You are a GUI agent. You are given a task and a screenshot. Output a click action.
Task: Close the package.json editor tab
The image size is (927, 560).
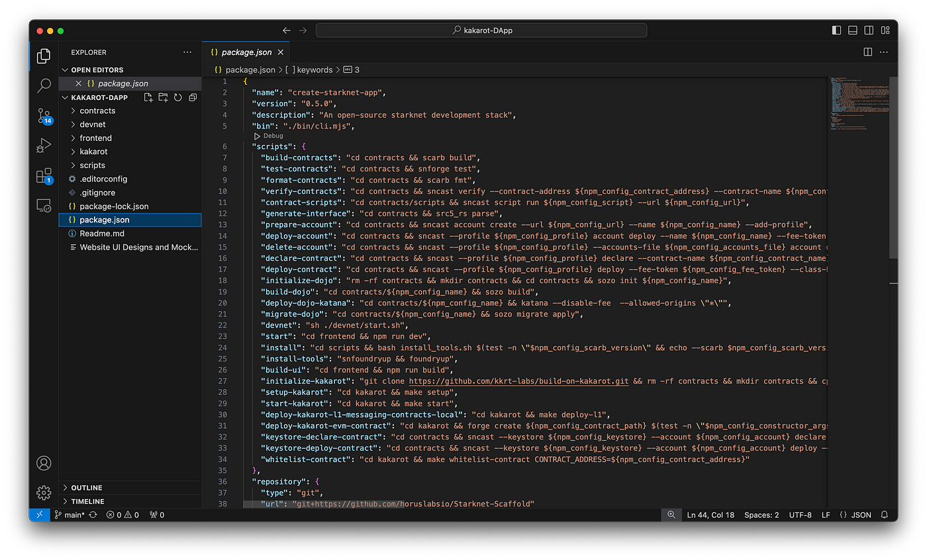[281, 52]
